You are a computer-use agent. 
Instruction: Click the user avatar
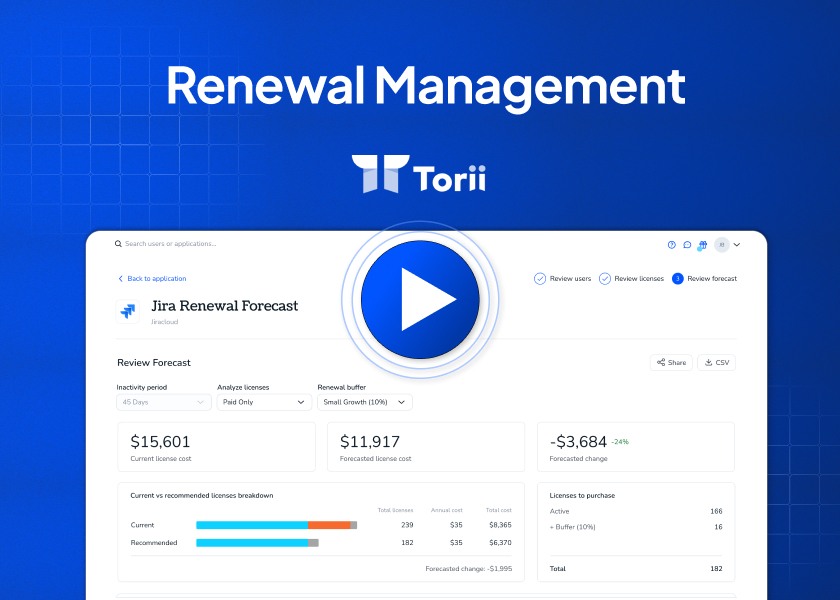[x=722, y=245]
